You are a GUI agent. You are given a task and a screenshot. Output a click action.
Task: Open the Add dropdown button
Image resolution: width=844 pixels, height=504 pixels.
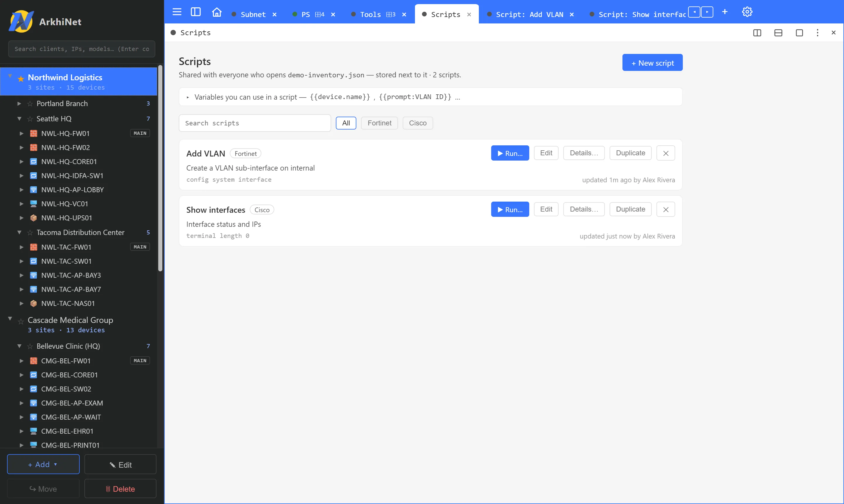[x=43, y=464]
